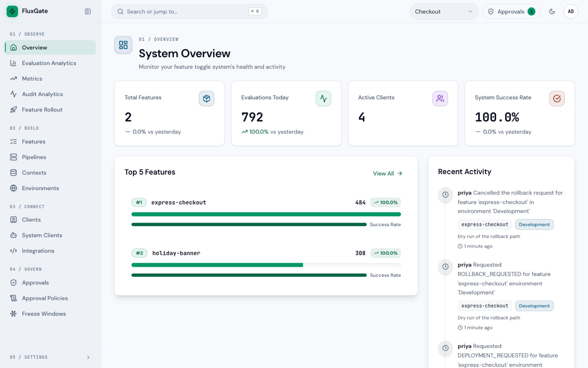Focus the Search or jump to field
Image resolution: width=588 pixels, height=368 pixels.
(x=189, y=11)
